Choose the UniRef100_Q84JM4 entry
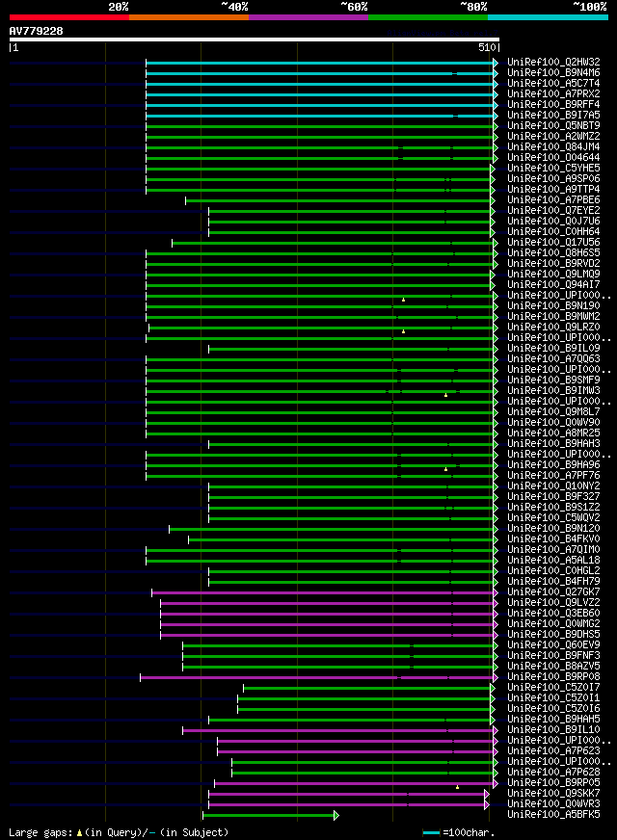 pyautogui.click(x=553, y=146)
